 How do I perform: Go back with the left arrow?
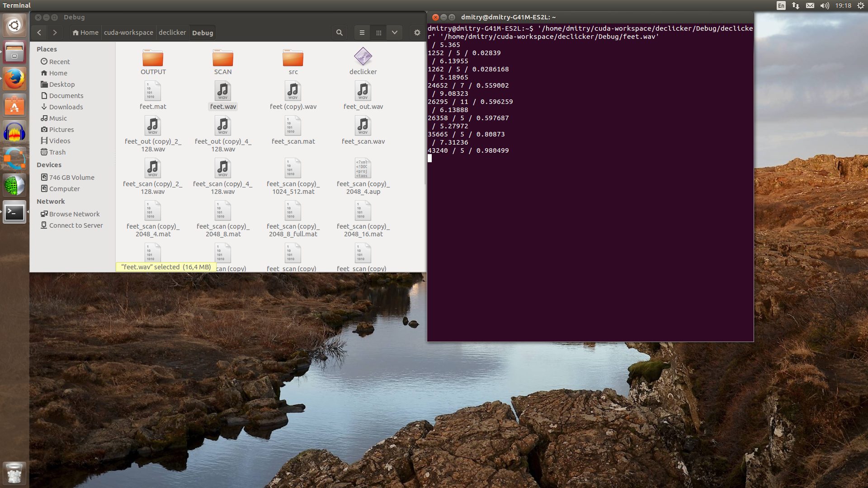(39, 33)
